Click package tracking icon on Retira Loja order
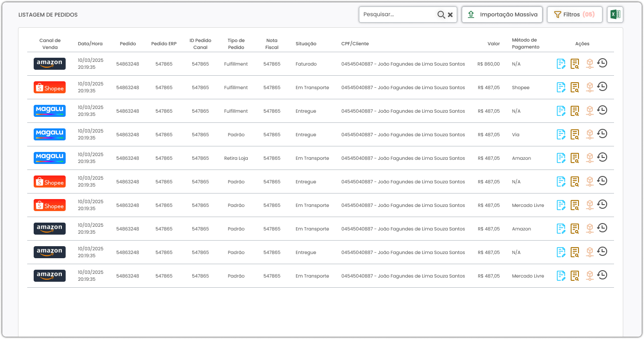 coord(589,158)
